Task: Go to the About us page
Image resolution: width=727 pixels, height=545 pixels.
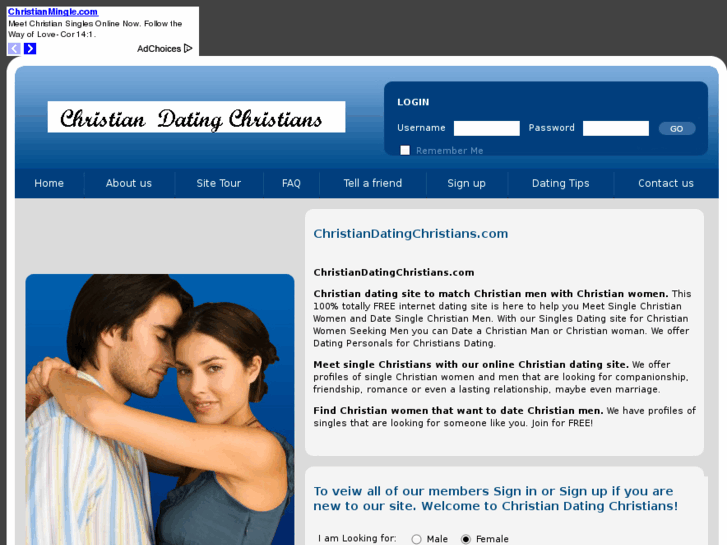Action: click(x=129, y=183)
